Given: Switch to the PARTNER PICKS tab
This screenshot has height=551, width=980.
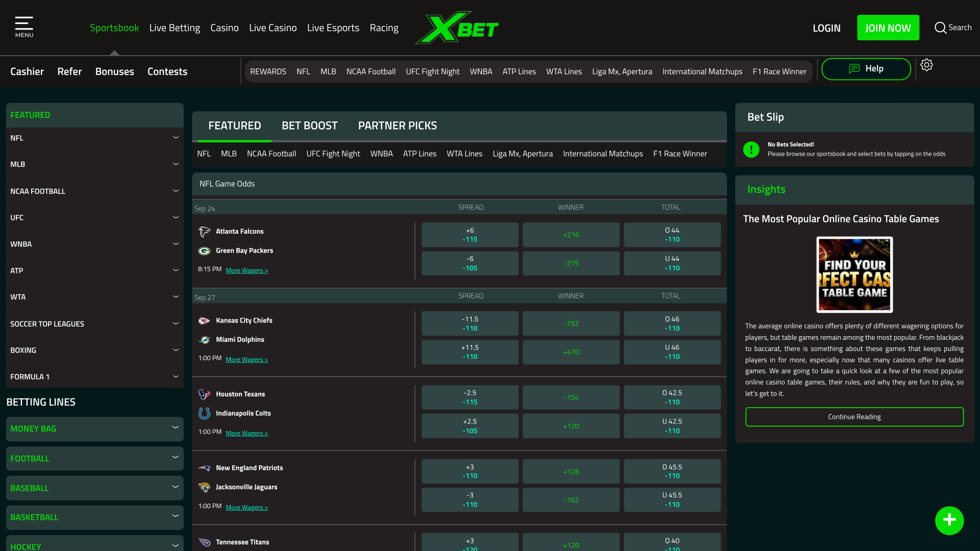Looking at the screenshot, I should (397, 126).
